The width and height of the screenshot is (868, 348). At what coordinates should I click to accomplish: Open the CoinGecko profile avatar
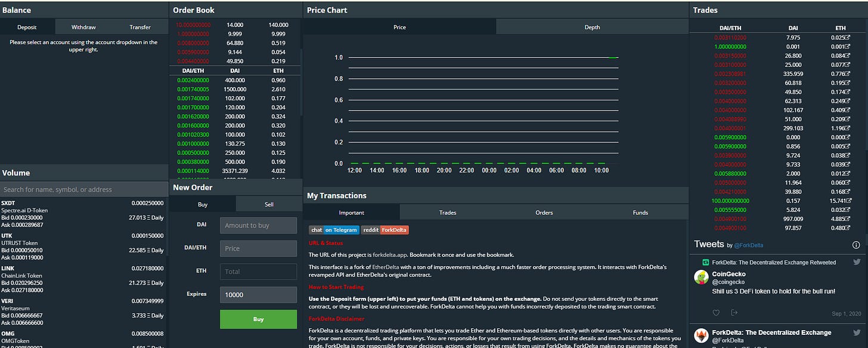coord(701,277)
